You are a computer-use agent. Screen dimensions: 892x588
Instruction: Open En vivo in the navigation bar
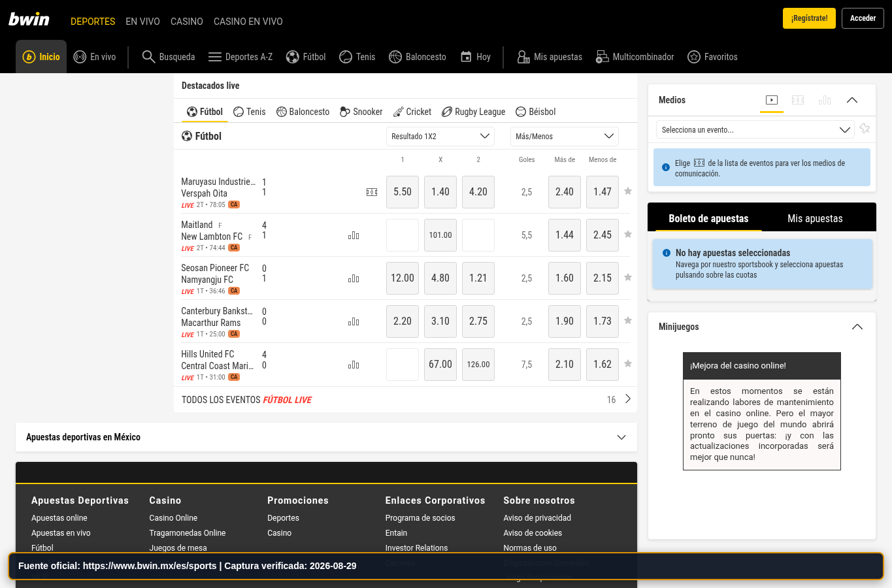(x=95, y=57)
